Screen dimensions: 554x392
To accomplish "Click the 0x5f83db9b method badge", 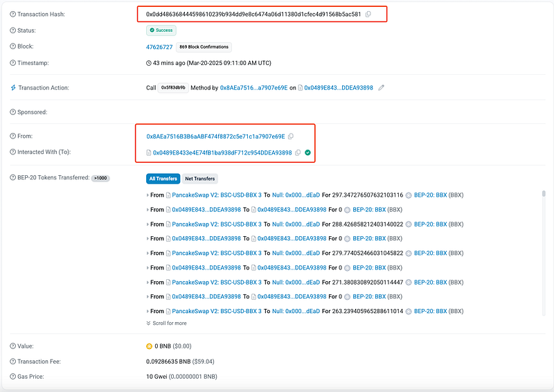I will pyautogui.click(x=173, y=88).
